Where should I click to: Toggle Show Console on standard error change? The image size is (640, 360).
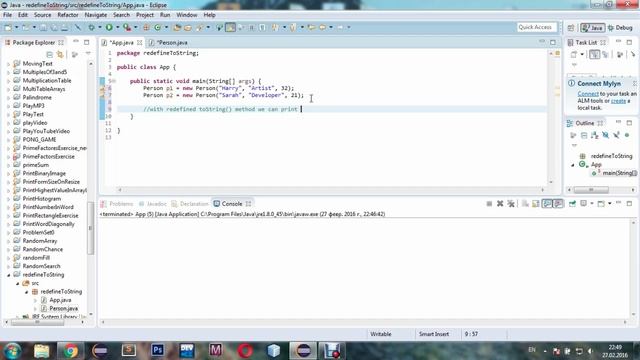[558, 203]
